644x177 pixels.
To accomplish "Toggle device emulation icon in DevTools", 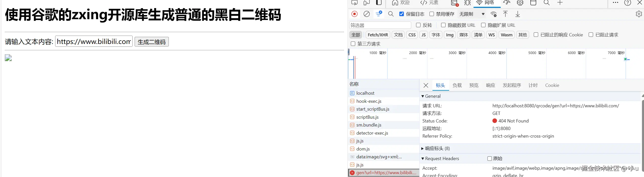I will point(367,3).
